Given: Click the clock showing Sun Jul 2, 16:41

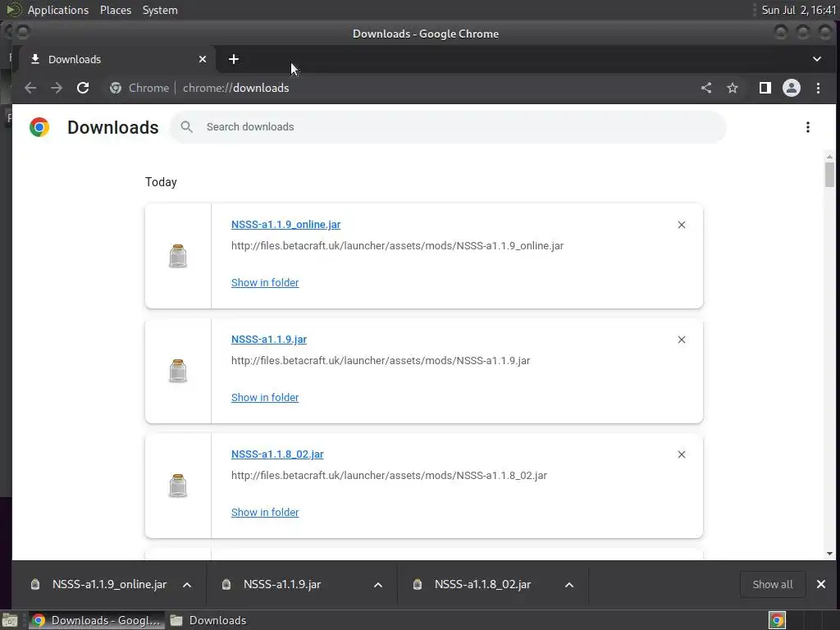Looking at the screenshot, I should (798, 10).
